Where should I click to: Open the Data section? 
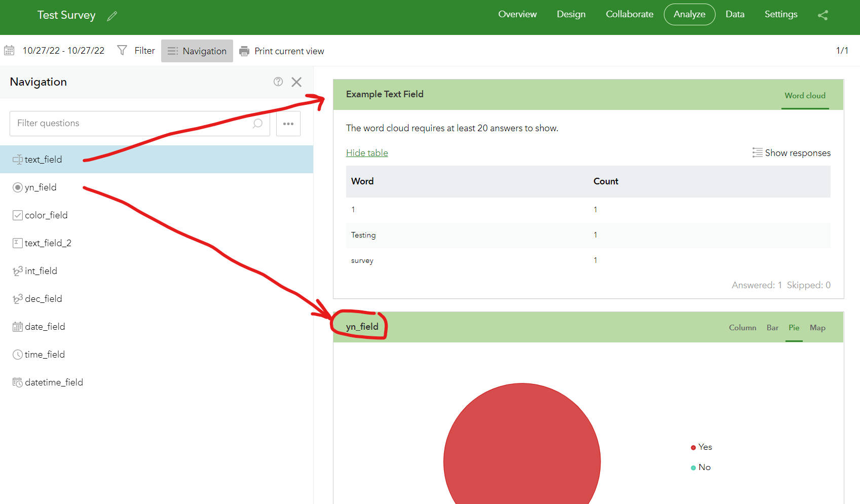click(735, 14)
